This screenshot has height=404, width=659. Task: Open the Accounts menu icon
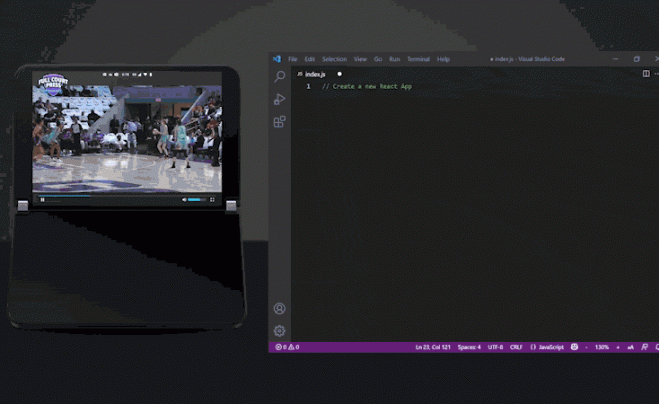coord(279,309)
